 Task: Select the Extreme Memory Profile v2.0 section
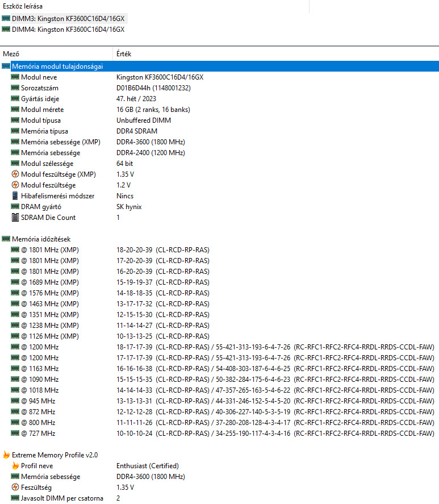pyautogui.click(x=50, y=455)
